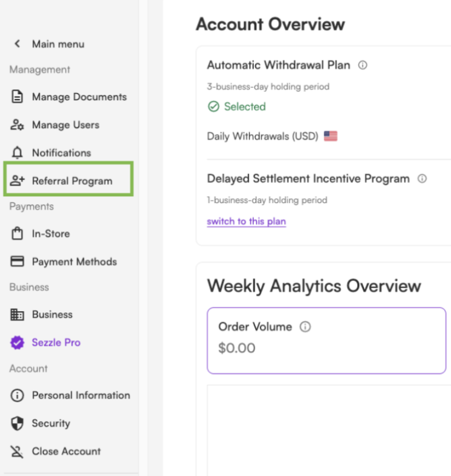The width and height of the screenshot is (451, 476).
Task: Open Security via the shield icon
Action: (x=17, y=423)
